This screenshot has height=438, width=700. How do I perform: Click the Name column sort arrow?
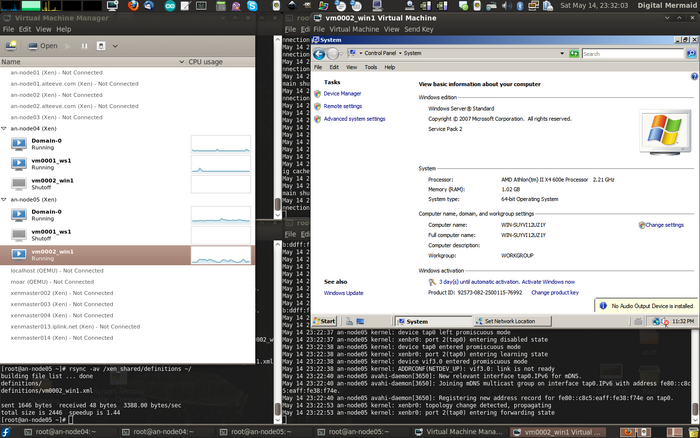tap(181, 62)
